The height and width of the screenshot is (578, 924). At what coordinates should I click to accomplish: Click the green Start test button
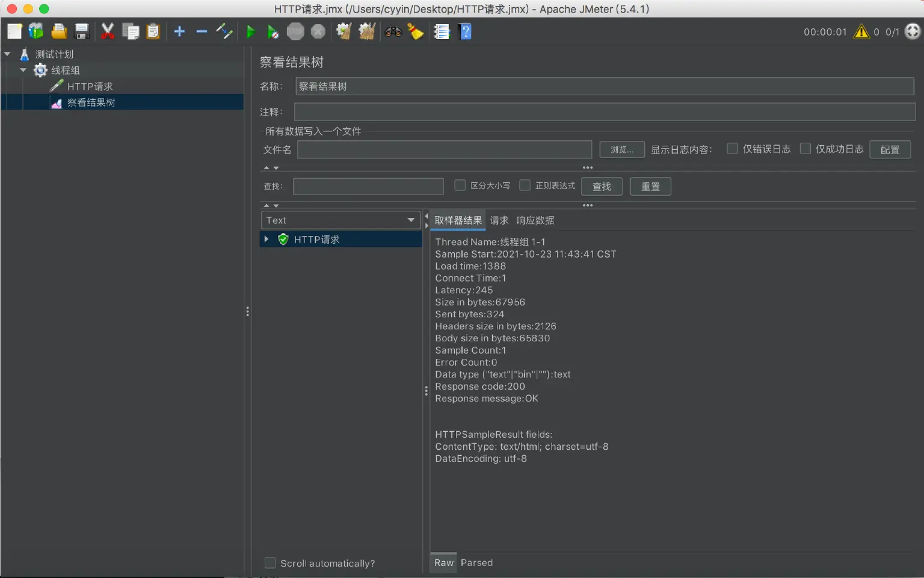point(251,31)
